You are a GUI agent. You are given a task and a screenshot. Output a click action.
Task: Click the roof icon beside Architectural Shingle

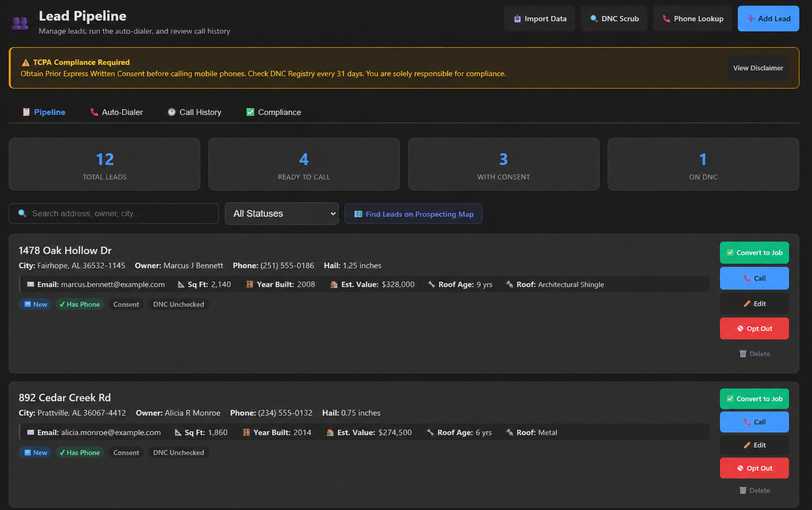(510, 284)
